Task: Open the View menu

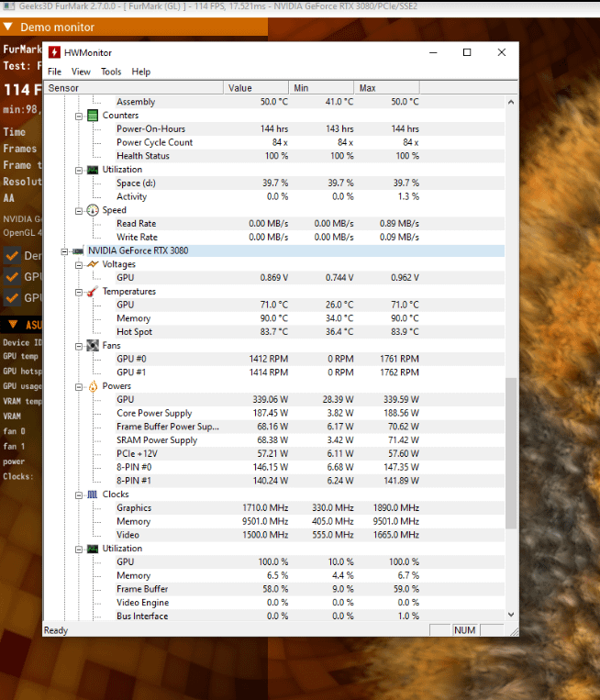Action: [x=81, y=72]
